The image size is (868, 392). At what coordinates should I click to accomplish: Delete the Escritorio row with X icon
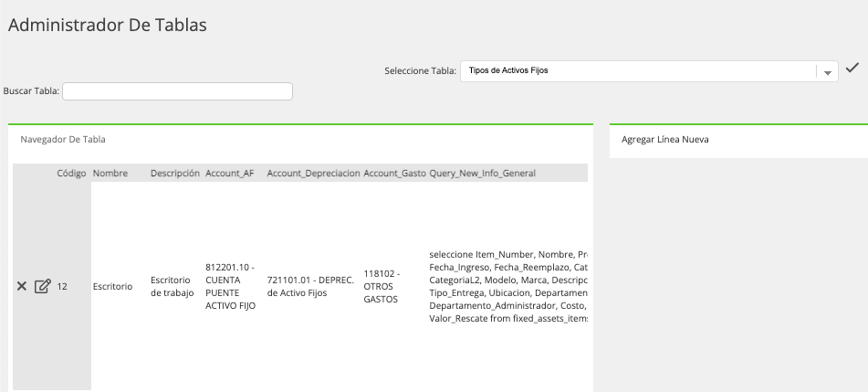pyautogui.click(x=22, y=286)
